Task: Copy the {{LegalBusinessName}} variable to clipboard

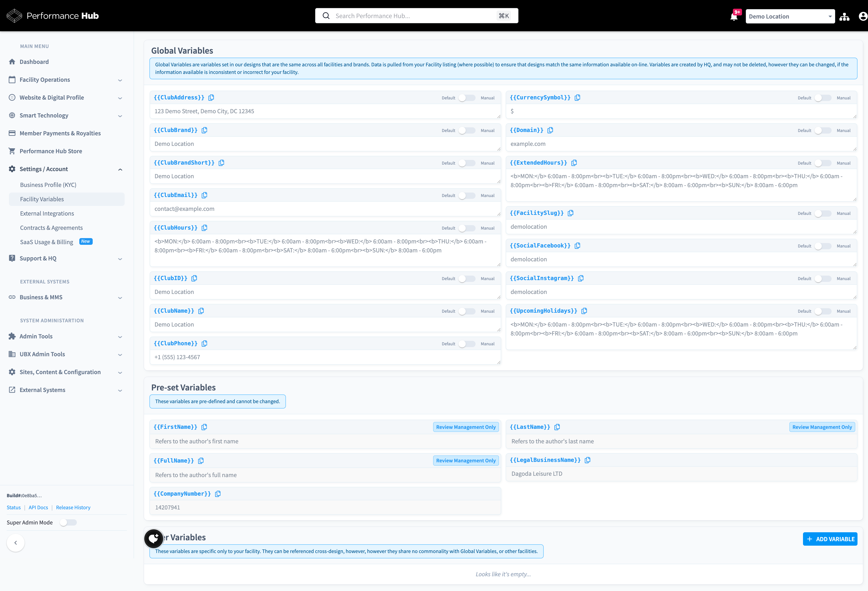Action: [587, 460]
